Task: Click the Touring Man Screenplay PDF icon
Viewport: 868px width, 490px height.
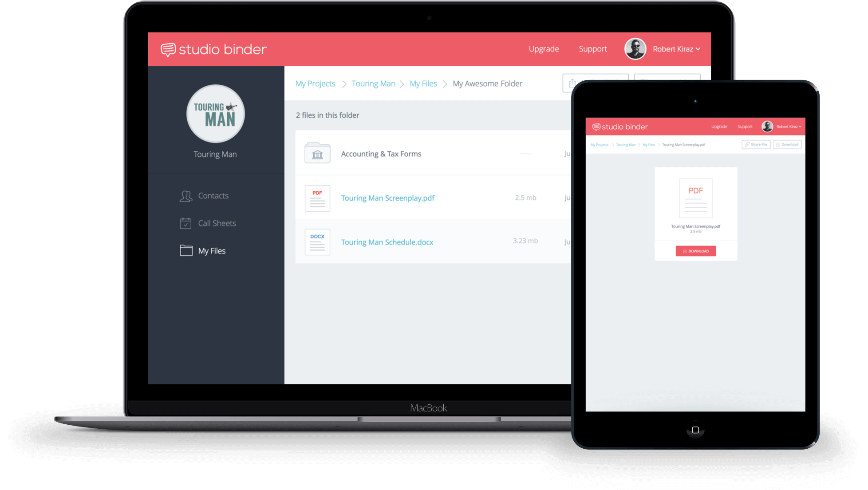Action: [x=316, y=198]
